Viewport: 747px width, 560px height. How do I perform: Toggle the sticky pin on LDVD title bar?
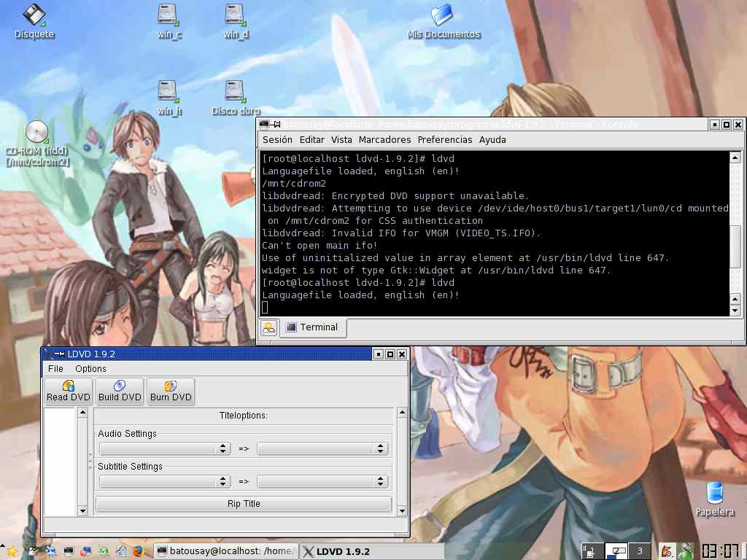(60, 354)
